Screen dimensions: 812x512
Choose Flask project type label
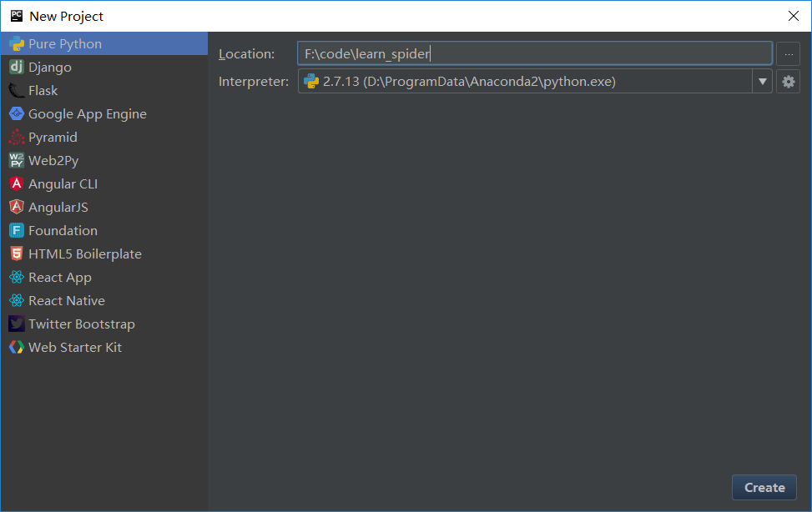click(x=43, y=91)
